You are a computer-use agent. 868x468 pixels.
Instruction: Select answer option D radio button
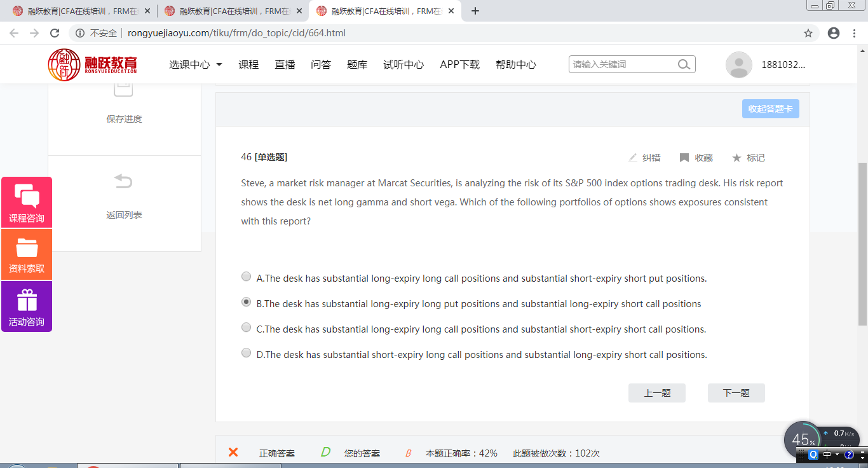pyautogui.click(x=247, y=353)
